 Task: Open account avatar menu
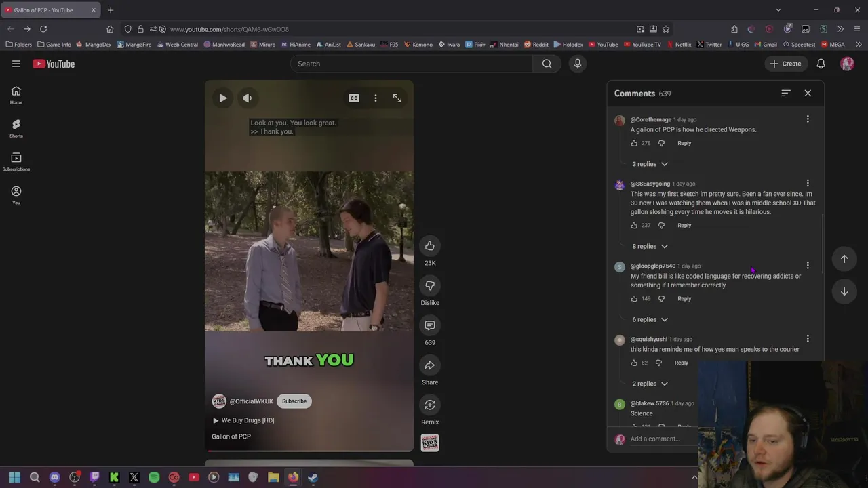coord(847,64)
